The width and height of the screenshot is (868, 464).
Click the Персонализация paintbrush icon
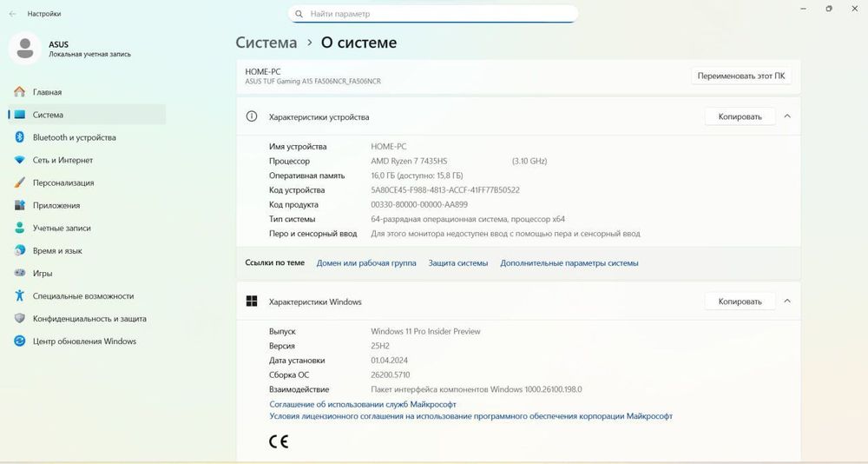19,182
